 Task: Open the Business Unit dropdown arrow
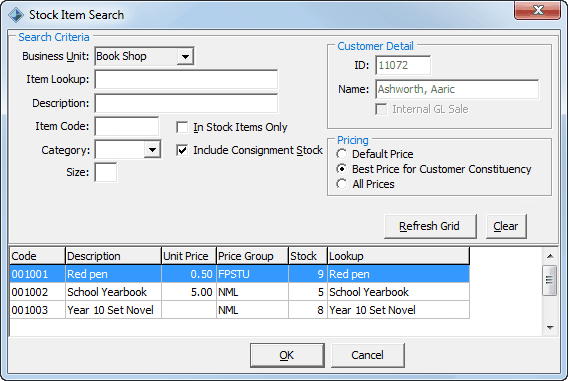click(x=185, y=56)
